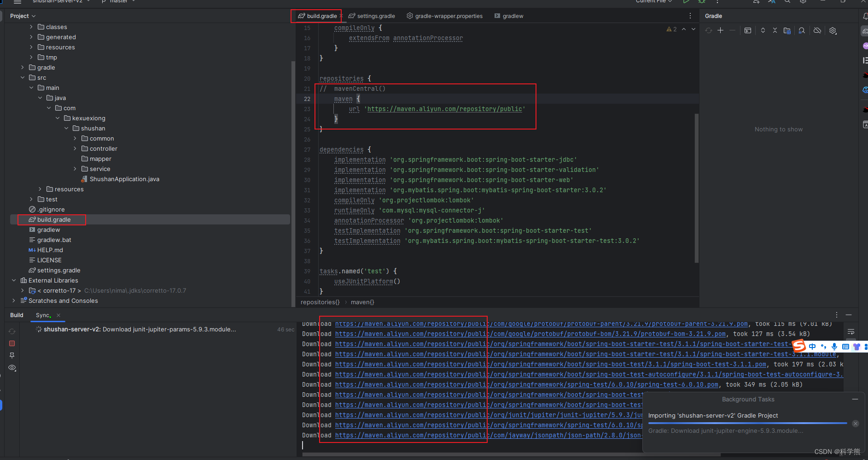868x460 pixels.
Task: Click the Build tab label
Action: (x=17, y=315)
